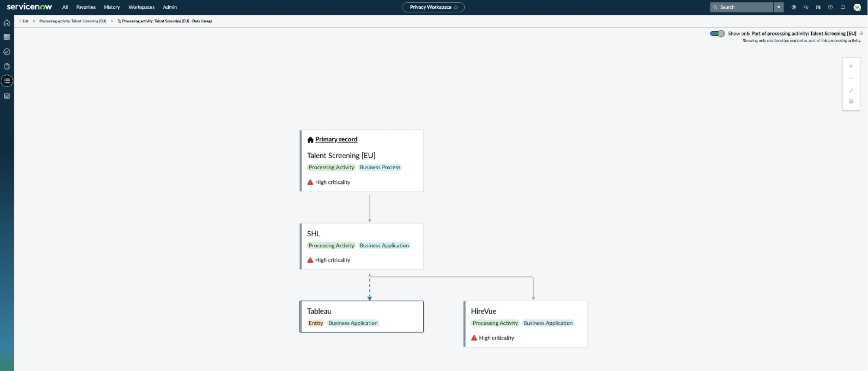Screen dimensions: 868x371
Task: Toggle Show only Part of processing activity
Action: click(x=717, y=33)
